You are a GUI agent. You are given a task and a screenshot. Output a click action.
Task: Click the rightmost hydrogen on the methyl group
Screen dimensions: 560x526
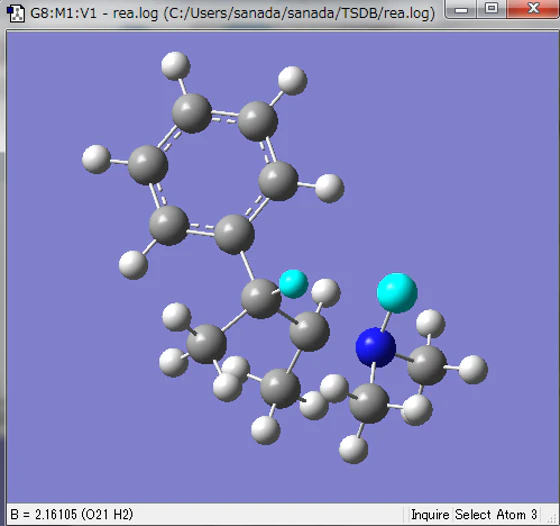(473, 369)
